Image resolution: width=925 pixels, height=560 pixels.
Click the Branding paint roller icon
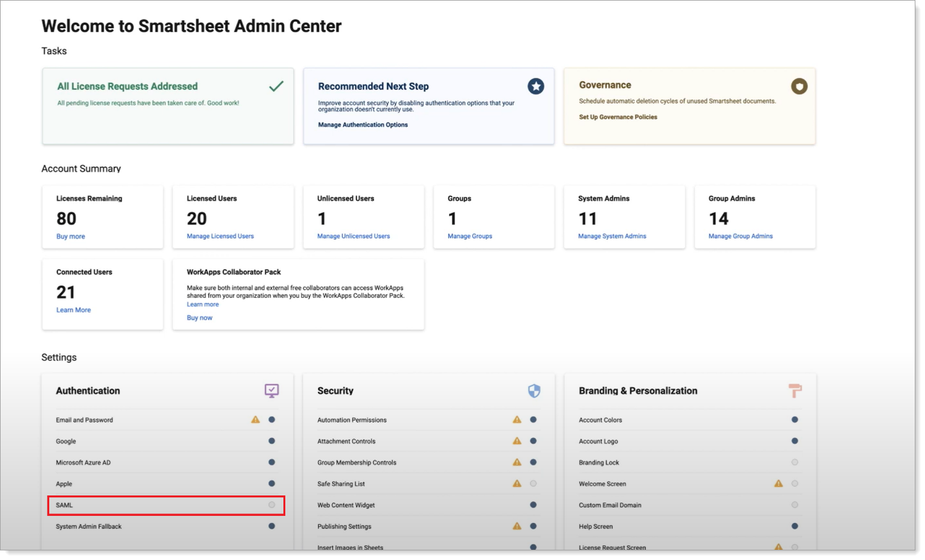click(795, 391)
